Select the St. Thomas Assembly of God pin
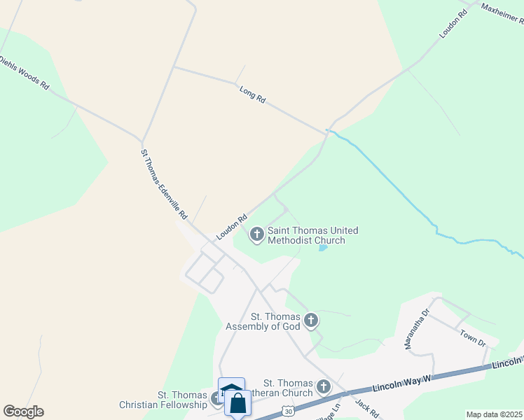Image resolution: width=524 pixels, height=420 pixels. 311,321
